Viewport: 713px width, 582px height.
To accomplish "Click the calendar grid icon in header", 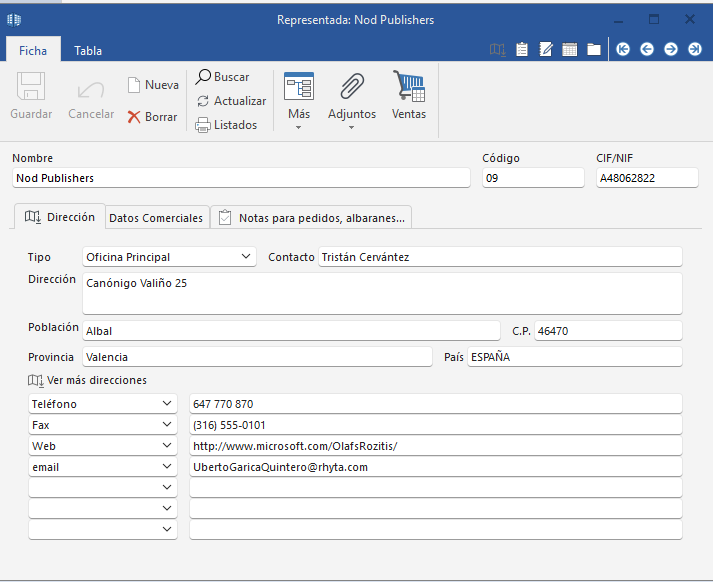I will pyautogui.click(x=570, y=49).
